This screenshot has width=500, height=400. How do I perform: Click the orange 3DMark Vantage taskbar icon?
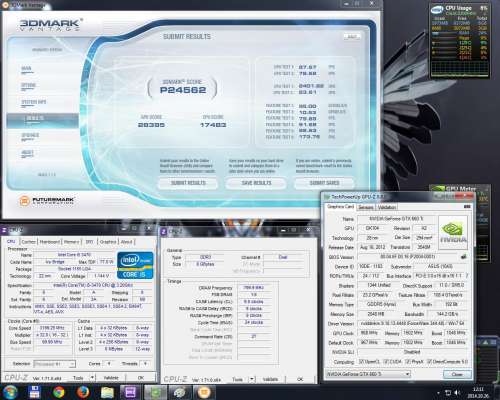tap(204, 393)
